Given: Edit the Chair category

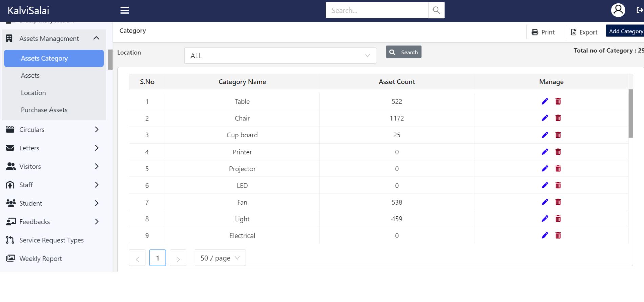Looking at the screenshot, I should (545, 118).
